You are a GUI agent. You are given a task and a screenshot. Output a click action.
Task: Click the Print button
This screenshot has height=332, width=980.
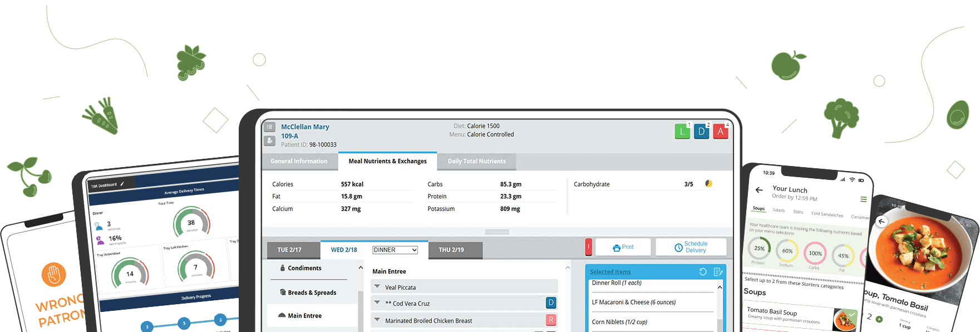tap(623, 247)
